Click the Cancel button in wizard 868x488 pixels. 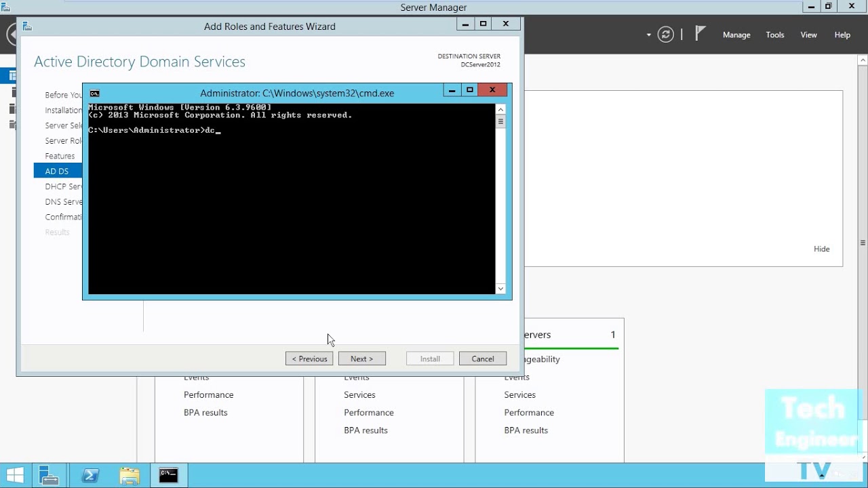click(483, 359)
